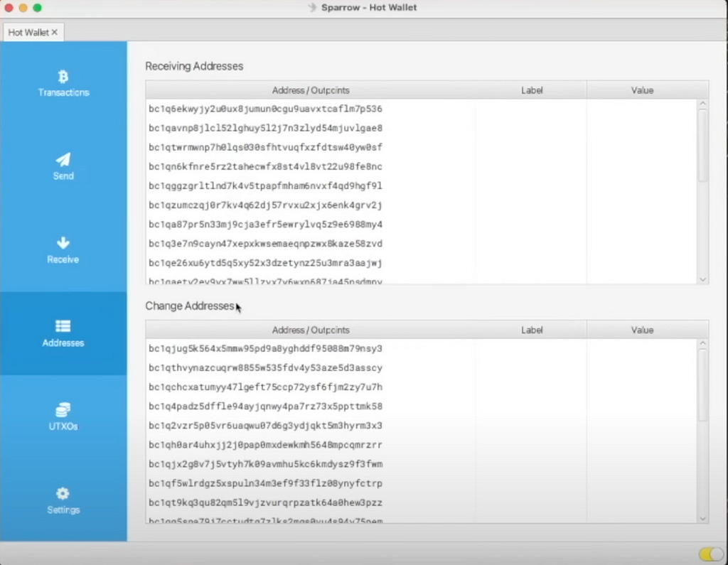The height and width of the screenshot is (565, 728).
Task: Select the Addresses list icon
Action: pos(63,326)
